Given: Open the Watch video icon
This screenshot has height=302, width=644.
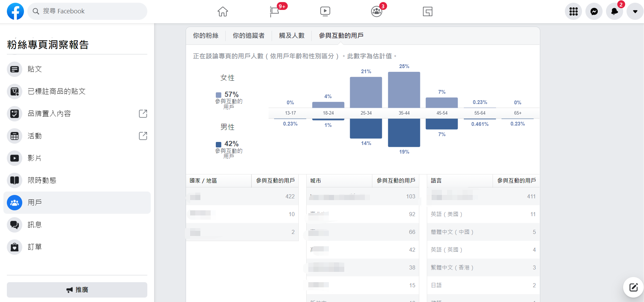Looking at the screenshot, I should (x=325, y=12).
